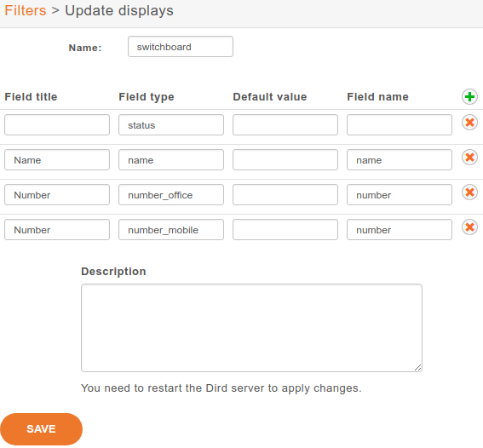Click Default value input in status row
This screenshot has height=448, width=483.
tap(285, 124)
